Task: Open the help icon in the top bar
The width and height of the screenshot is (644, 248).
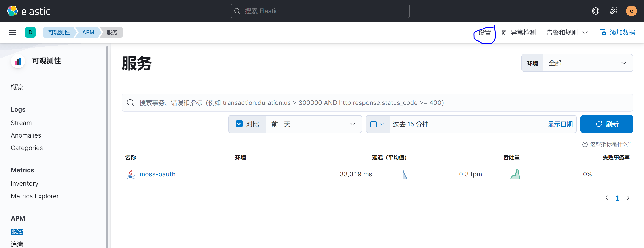Action: pos(596,11)
